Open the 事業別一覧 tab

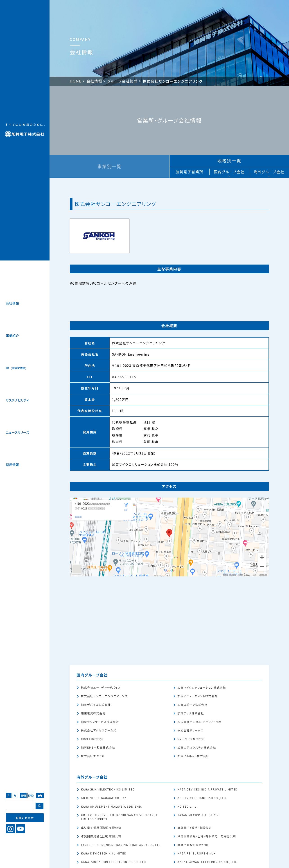tap(109, 167)
